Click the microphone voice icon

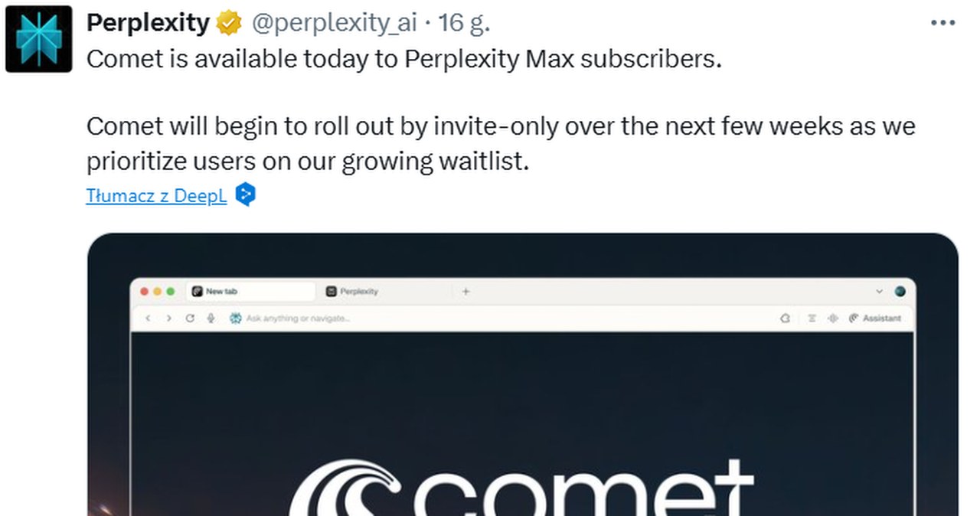[x=211, y=318]
